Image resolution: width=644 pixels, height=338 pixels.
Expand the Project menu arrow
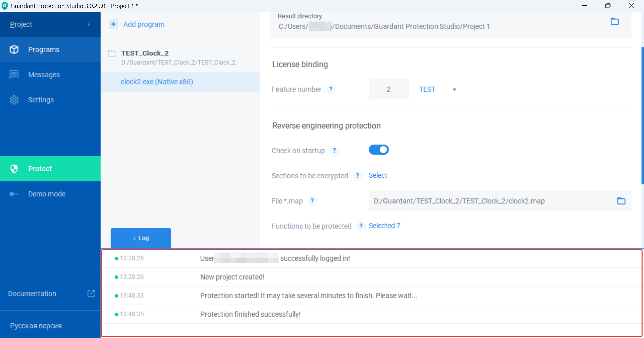[x=89, y=24]
